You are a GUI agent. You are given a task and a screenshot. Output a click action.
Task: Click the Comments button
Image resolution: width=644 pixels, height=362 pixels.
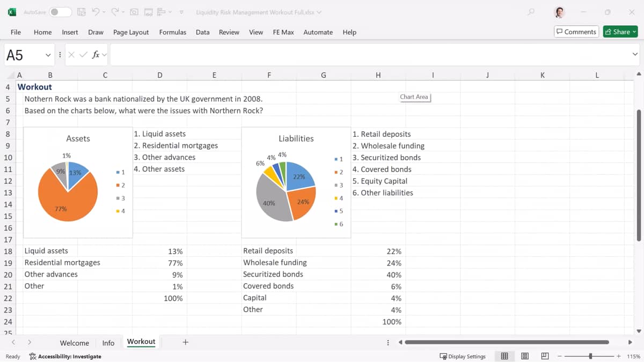576,32
